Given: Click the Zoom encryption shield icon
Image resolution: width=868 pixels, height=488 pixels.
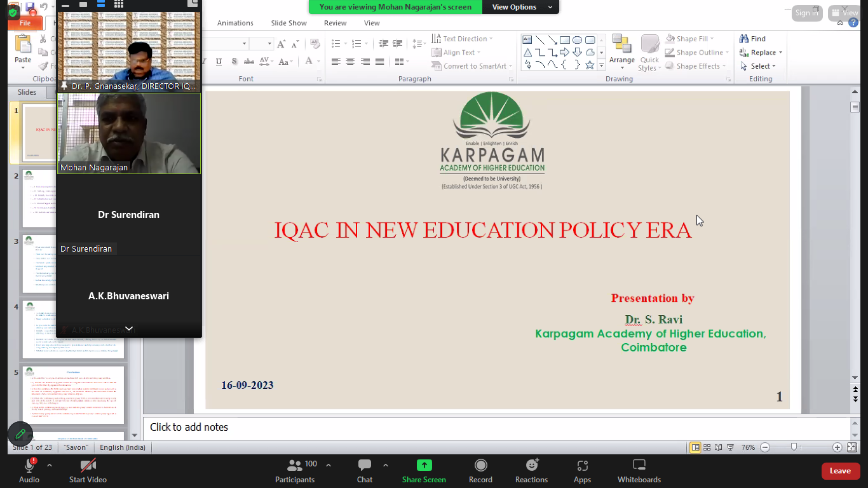Looking at the screenshot, I should 13,13.
